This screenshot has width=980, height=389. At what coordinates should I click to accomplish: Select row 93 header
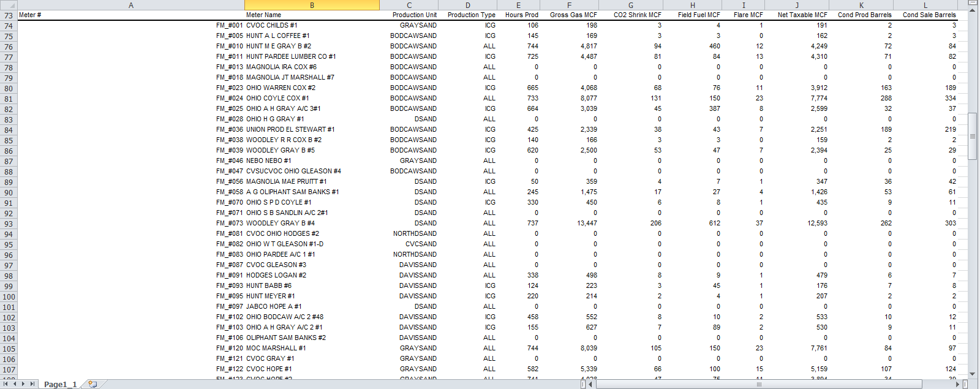tap(9, 224)
